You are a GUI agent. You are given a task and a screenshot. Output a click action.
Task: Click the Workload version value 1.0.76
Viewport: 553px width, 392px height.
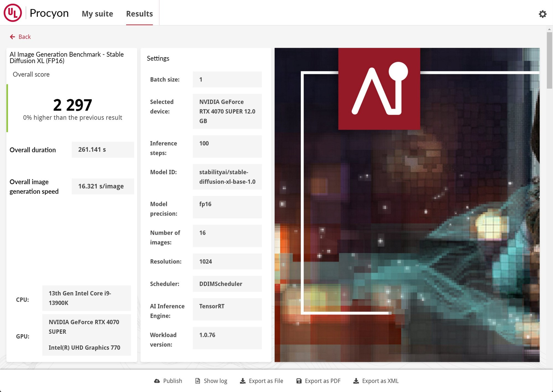[x=227, y=338]
